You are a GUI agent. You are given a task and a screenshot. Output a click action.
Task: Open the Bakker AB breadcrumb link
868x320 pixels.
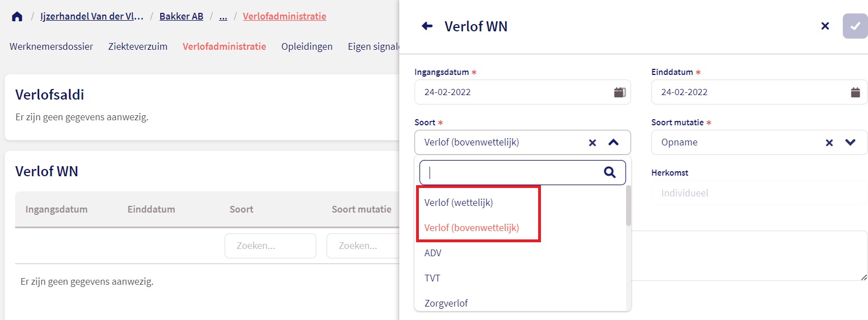[x=181, y=16]
